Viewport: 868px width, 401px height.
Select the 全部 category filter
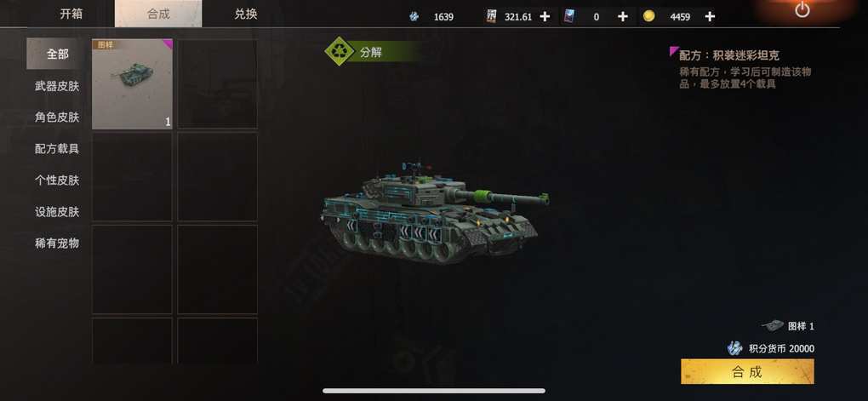(57, 54)
